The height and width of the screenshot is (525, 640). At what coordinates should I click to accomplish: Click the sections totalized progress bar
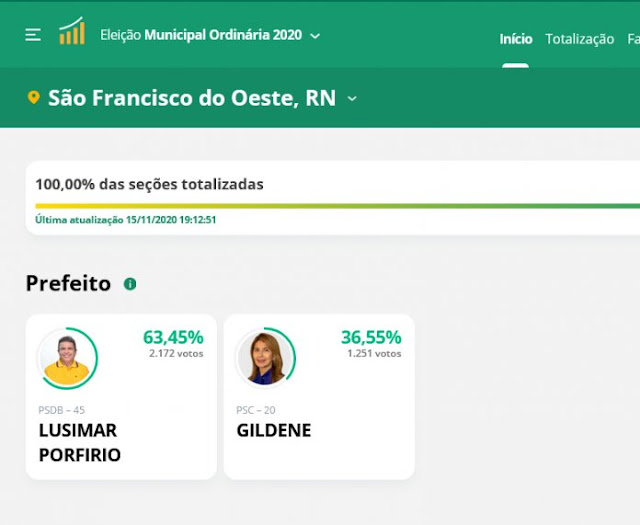[338, 206]
